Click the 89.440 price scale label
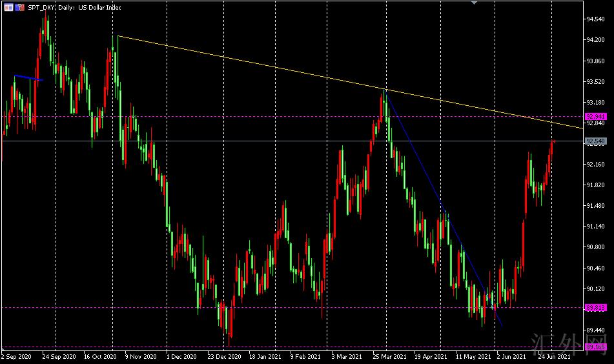This screenshot has width=614, height=364. 595,330
